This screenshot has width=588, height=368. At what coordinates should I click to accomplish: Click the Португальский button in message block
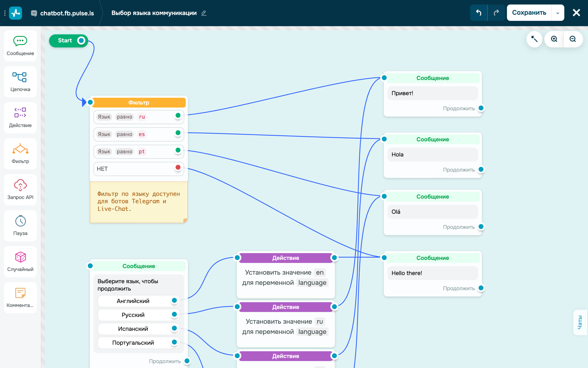[139, 343]
